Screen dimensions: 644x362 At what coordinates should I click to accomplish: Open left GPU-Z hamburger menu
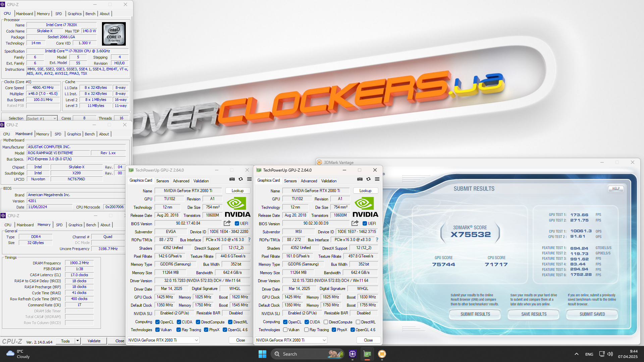point(249,179)
